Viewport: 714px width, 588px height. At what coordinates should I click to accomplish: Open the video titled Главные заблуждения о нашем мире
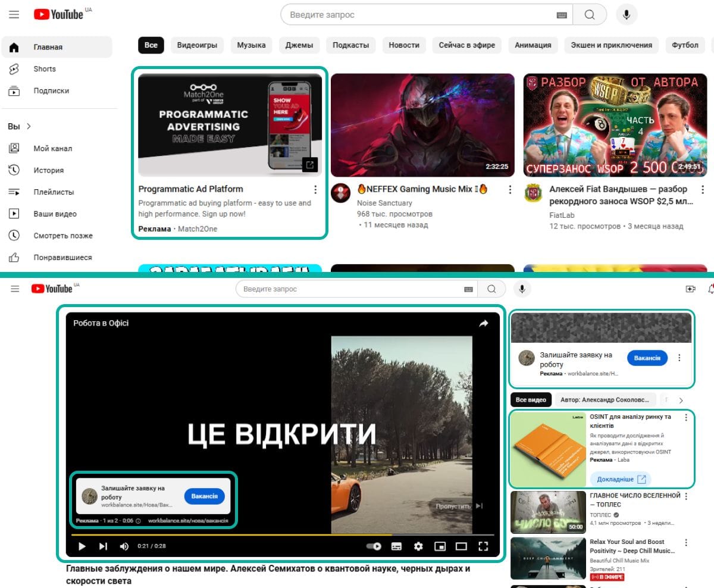(268, 574)
